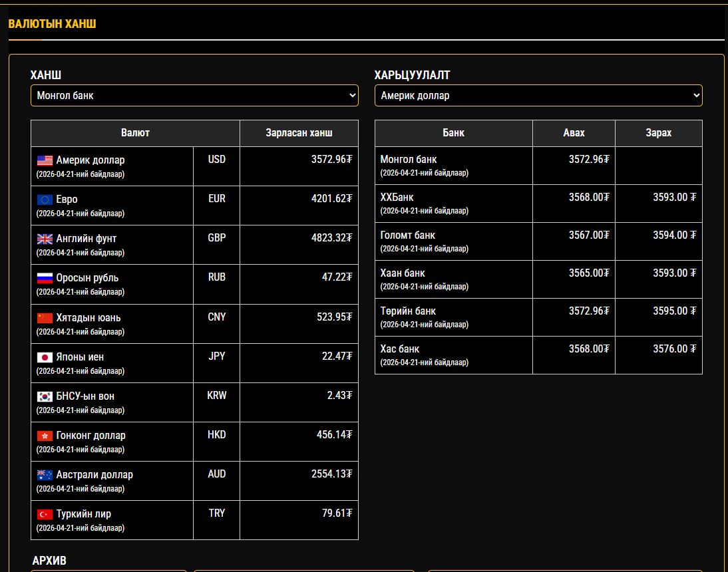
Task: Click the South Korean flag icon
Action: coord(45,396)
